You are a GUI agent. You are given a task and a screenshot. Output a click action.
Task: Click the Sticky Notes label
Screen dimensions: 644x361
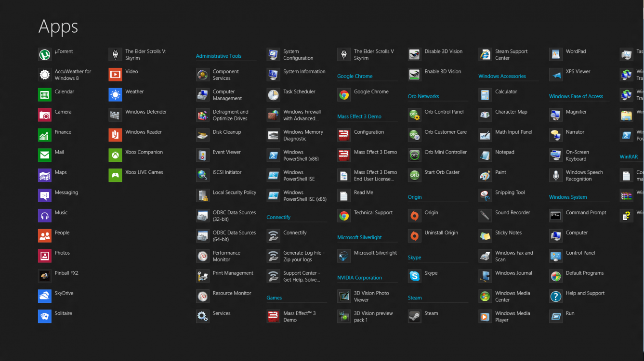coord(509,233)
